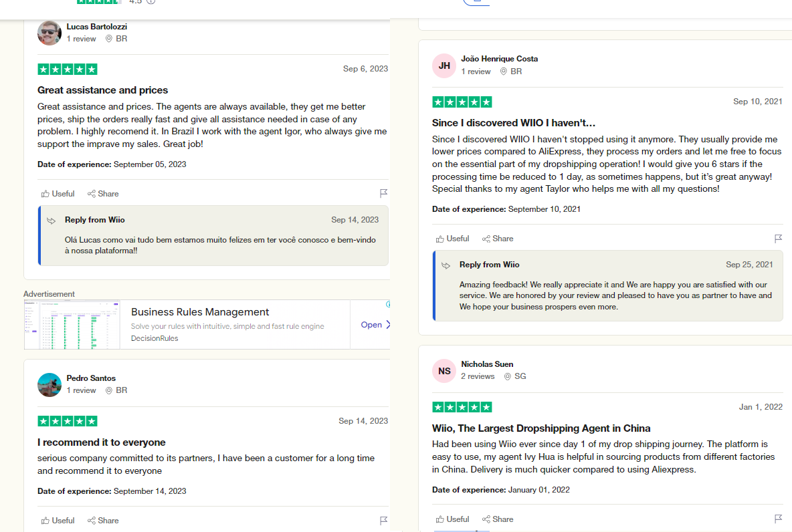Click the Pedro Santos reviewer name

click(x=91, y=378)
